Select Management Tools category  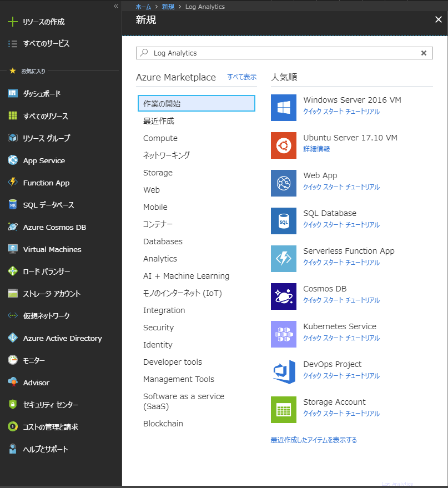click(179, 379)
